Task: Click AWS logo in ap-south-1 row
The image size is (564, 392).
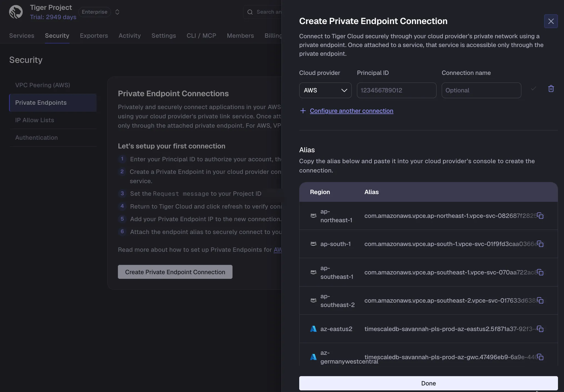Action: 313,244
